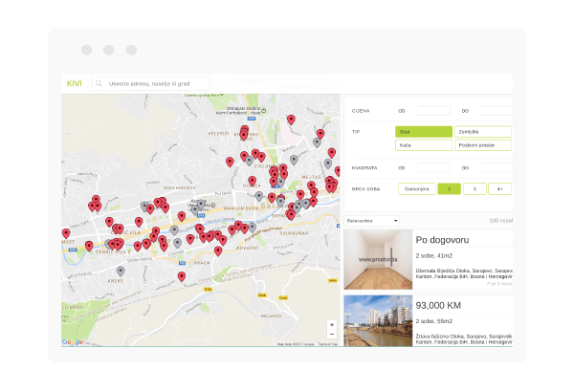Open the Relevantno sort dropdown
Image resolution: width=574 pixels, height=392 pixels.
[x=371, y=221]
